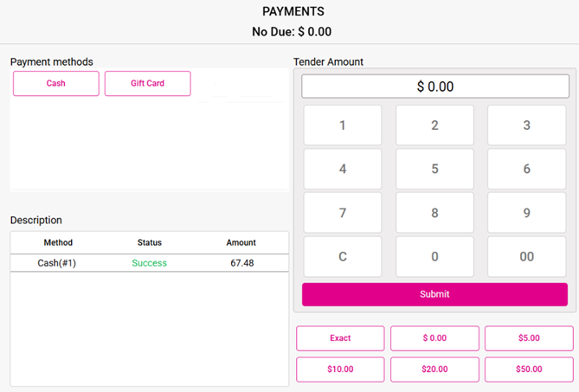This screenshot has height=392, width=579.
Task: Clear the amount with the C key
Action: (343, 256)
